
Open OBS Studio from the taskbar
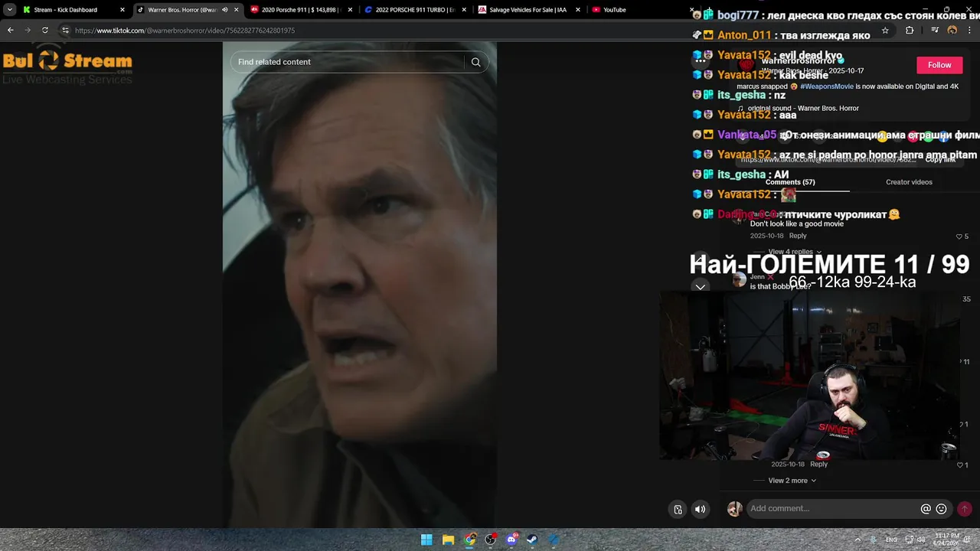[x=491, y=540]
